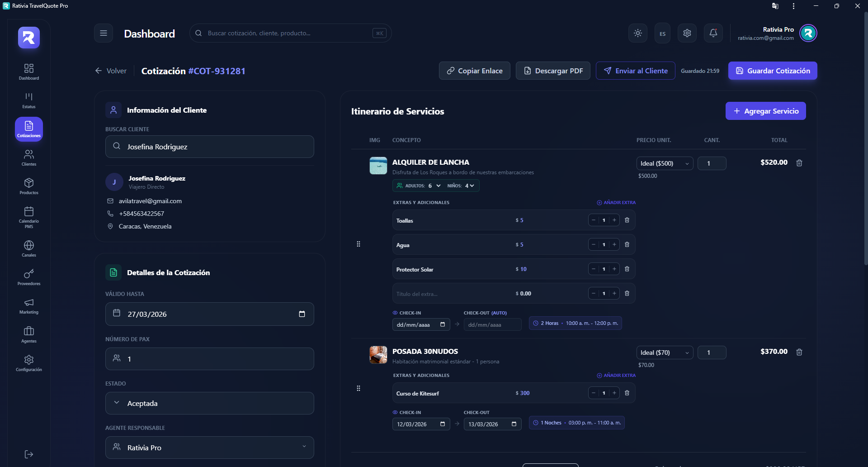Open Ideal ($500) price dropdown
The image size is (868, 467).
(664, 163)
